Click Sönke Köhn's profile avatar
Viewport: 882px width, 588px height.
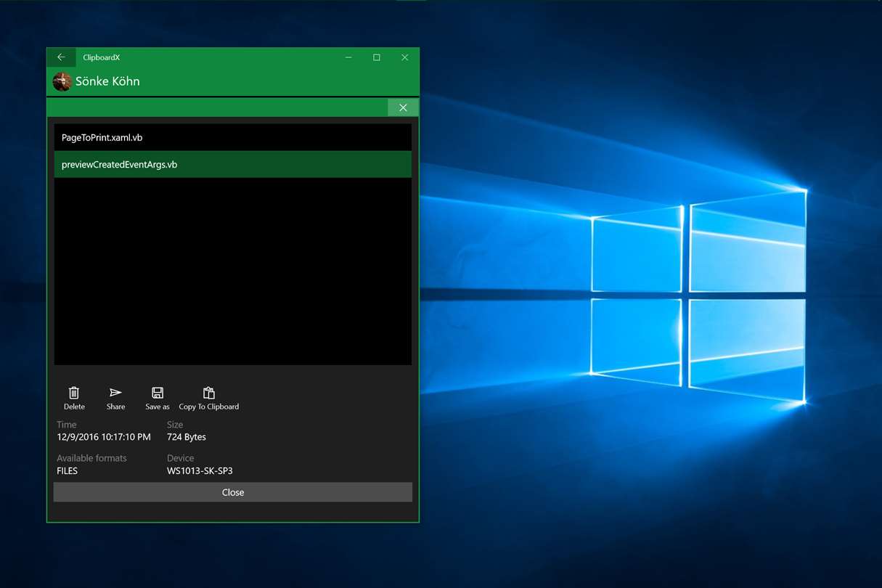62,81
